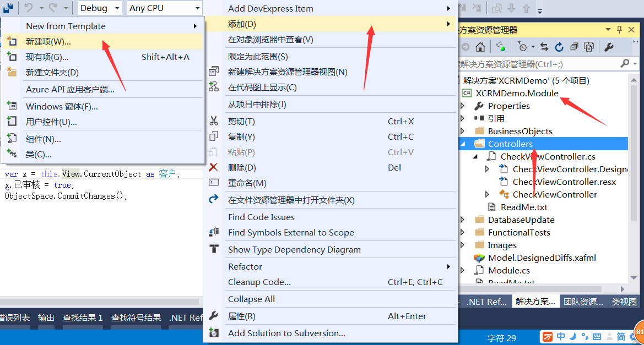Screen dimensions: 644x345
Task: Select Azure API 应用客户端... entry
Action: pos(102,90)
